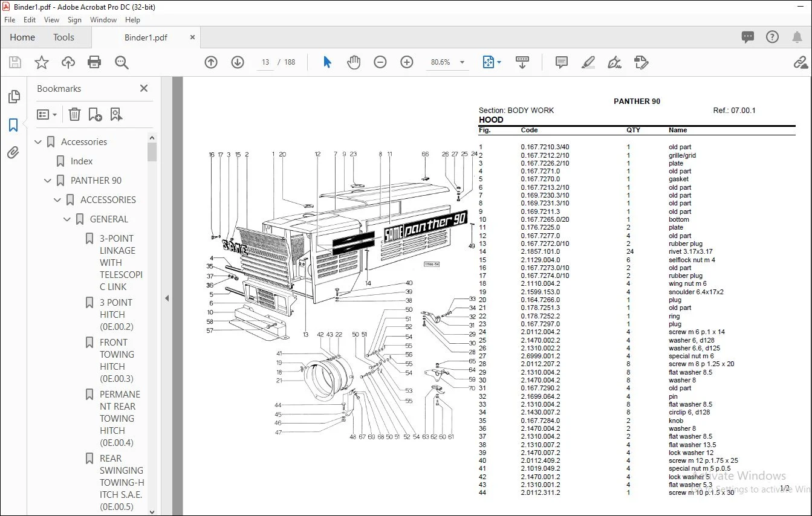The width and height of the screenshot is (812, 516).
Task: Share a link to the file
Action: 801,62
